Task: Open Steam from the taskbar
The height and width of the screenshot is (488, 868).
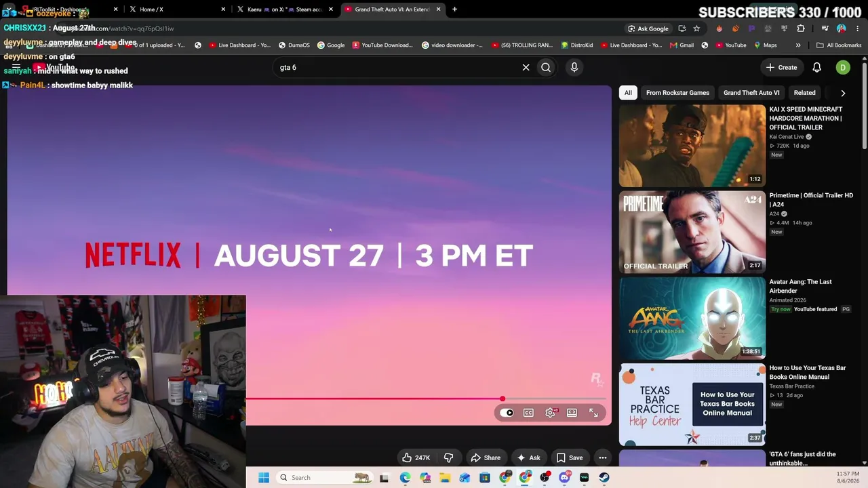Action: [x=604, y=478]
